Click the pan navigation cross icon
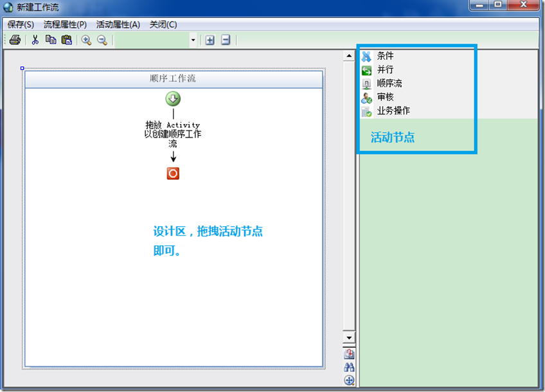 point(349,380)
